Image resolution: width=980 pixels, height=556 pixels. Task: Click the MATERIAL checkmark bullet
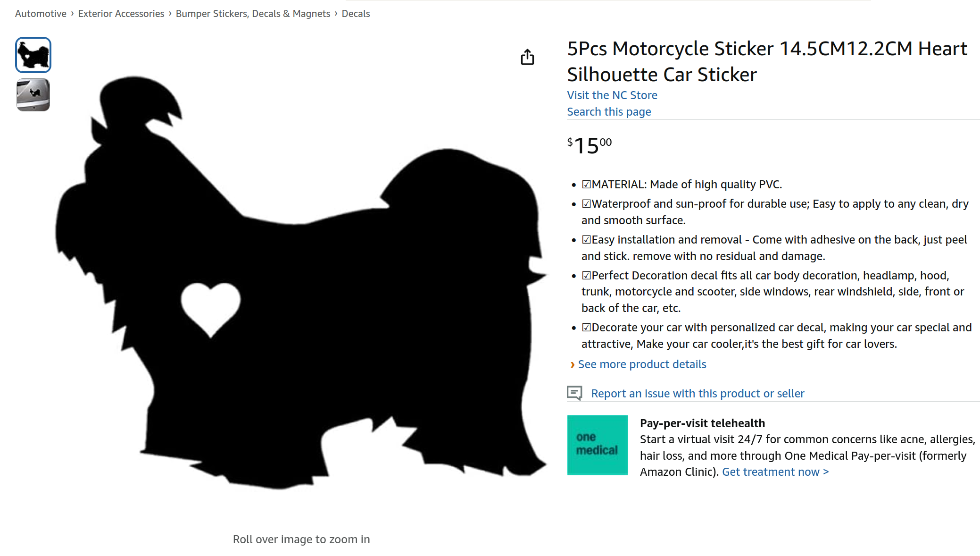pyautogui.click(x=586, y=185)
